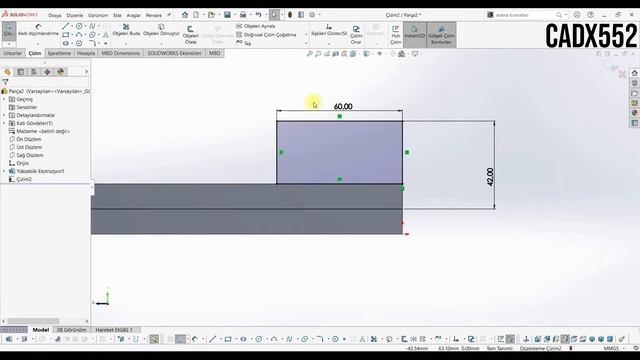Select the Sketch Fillet tool in ribbon

[x=92, y=43]
